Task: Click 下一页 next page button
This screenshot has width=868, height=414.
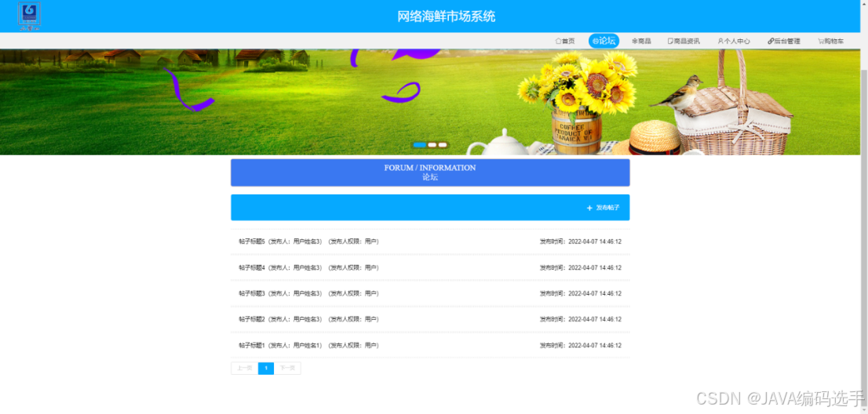Action: pyautogui.click(x=287, y=368)
